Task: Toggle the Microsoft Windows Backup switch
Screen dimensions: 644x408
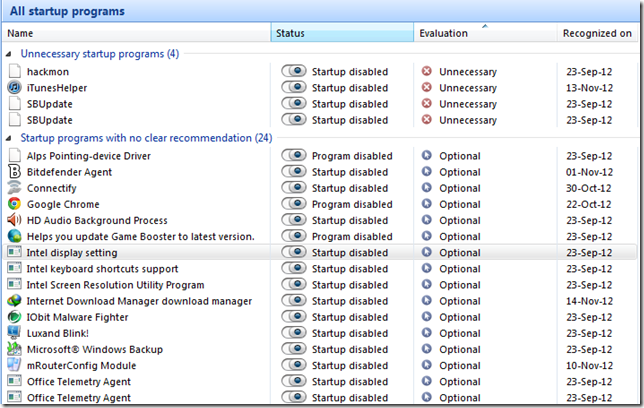Action: pyautogui.click(x=294, y=349)
